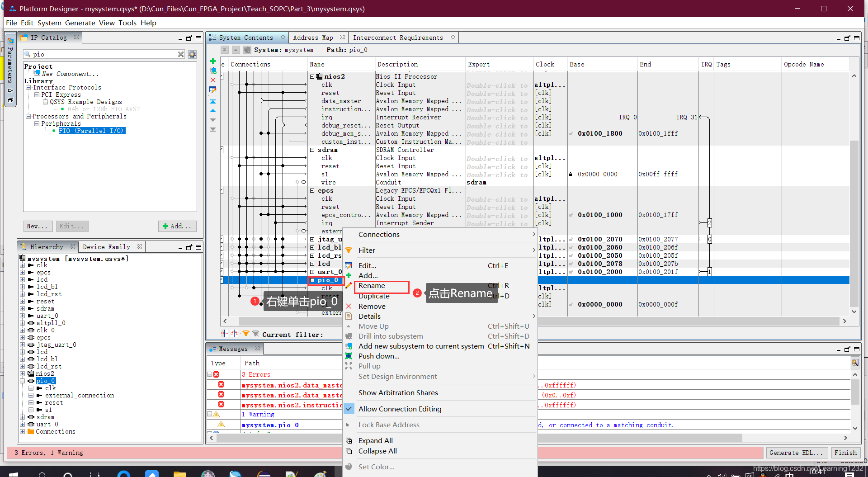This screenshot has width=868, height=477.
Task: Collapse the 3 Errors message group
Action: (x=210, y=374)
